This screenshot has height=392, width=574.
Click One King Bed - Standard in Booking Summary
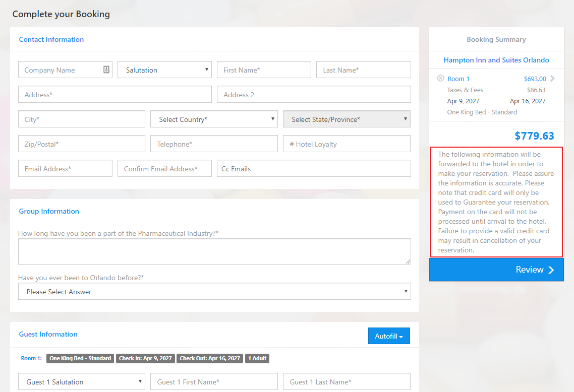point(482,112)
